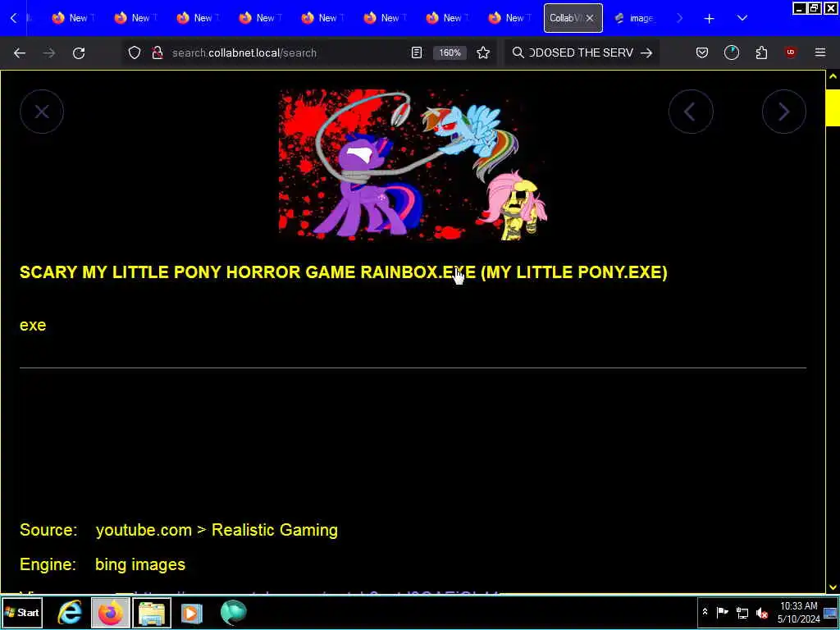Click the search box text field
The width and height of the screenshot is (840, 630).
[582, 52]
